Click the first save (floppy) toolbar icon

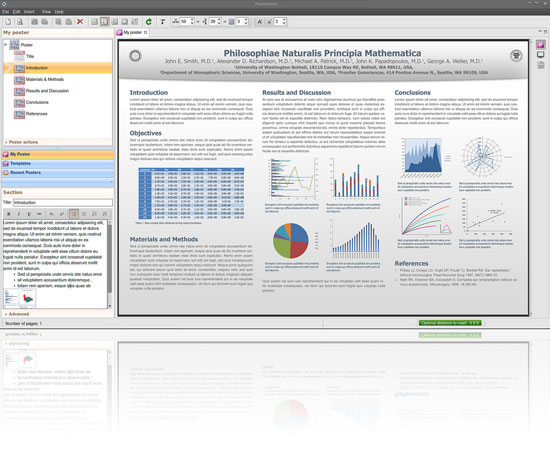coord(34,22)
